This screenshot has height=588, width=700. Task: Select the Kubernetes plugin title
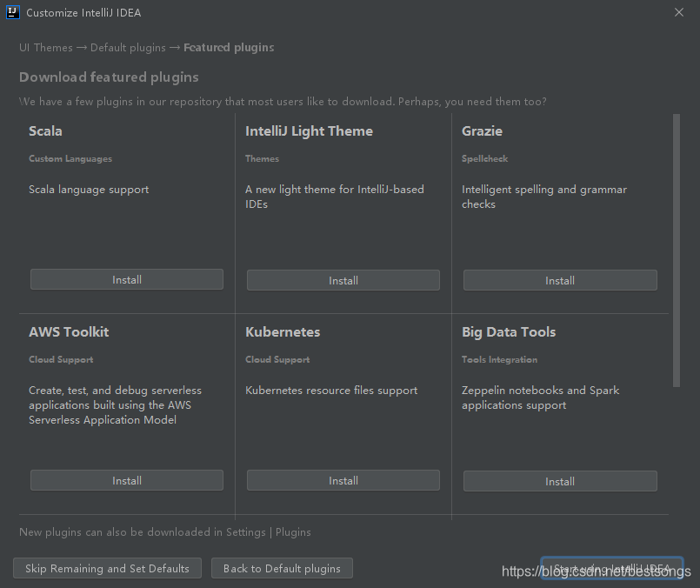point(283,331)
